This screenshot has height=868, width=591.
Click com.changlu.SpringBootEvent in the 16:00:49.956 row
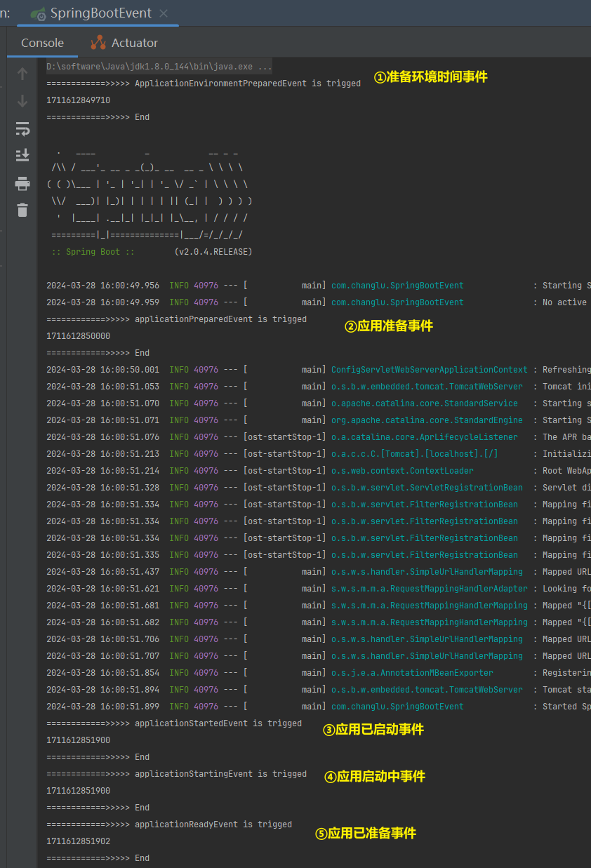397,286
